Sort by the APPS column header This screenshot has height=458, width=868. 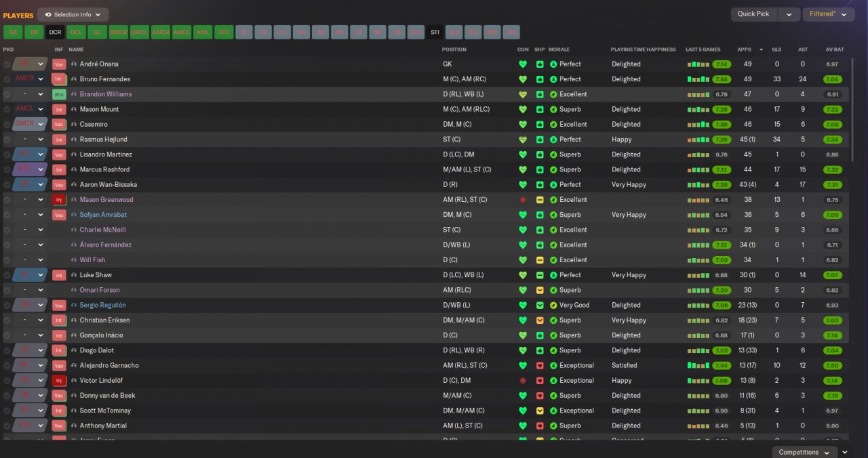[745, 49]
